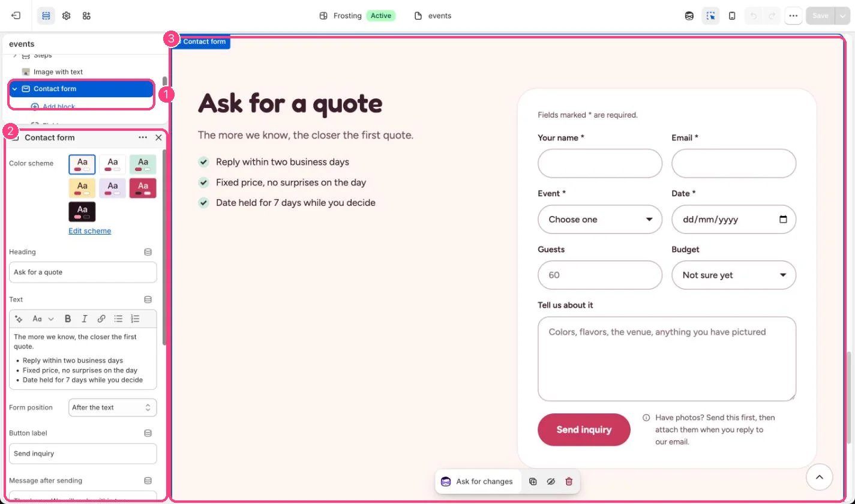This screenshot has width=855, height=504.
Task: Insert a link in Text editor
Action: pos(101,319)
